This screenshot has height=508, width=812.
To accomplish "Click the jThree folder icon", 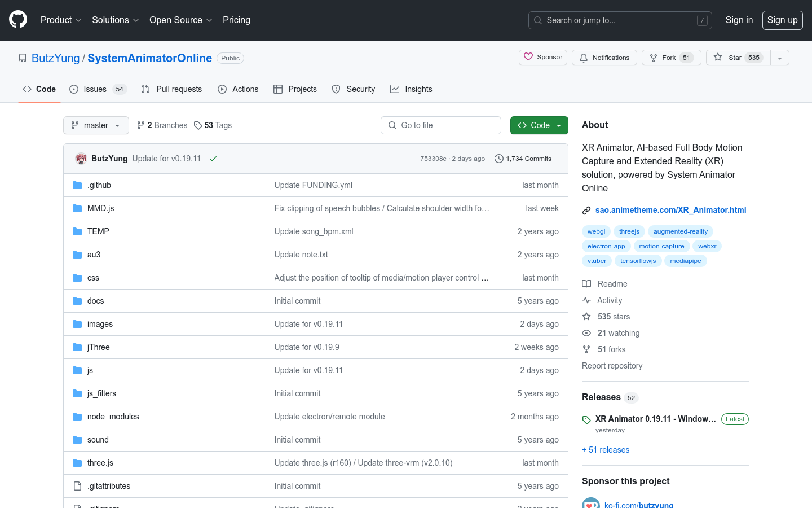I will coord(77,347).
